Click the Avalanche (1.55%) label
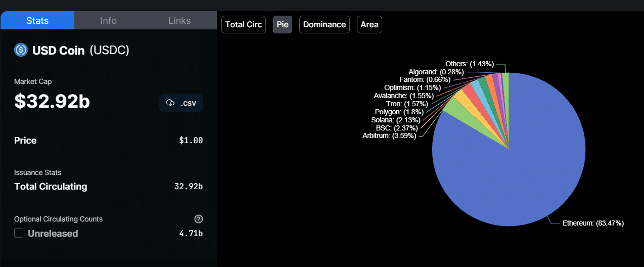The image size is (644, 267). click(403, 96)
